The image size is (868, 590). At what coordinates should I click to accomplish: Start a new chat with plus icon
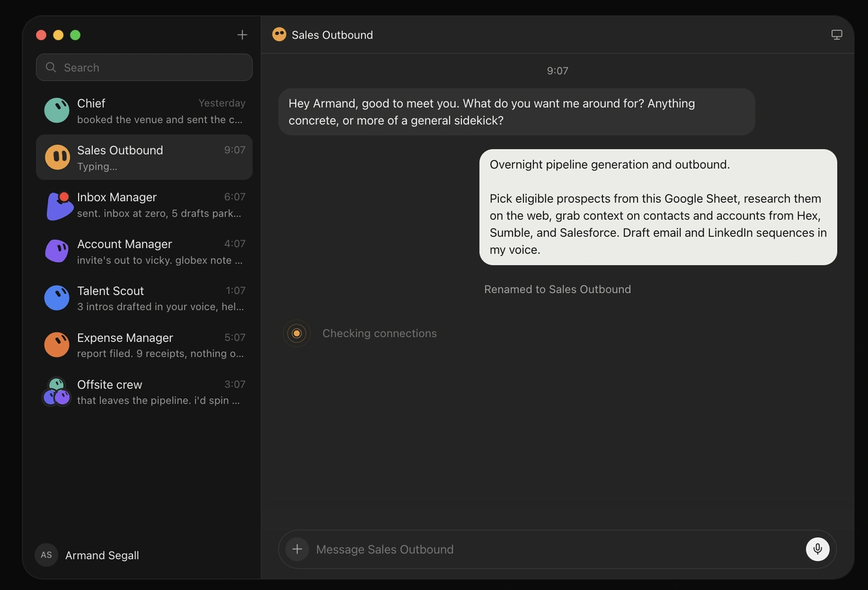pyautogui.click(x=242, y=35)
